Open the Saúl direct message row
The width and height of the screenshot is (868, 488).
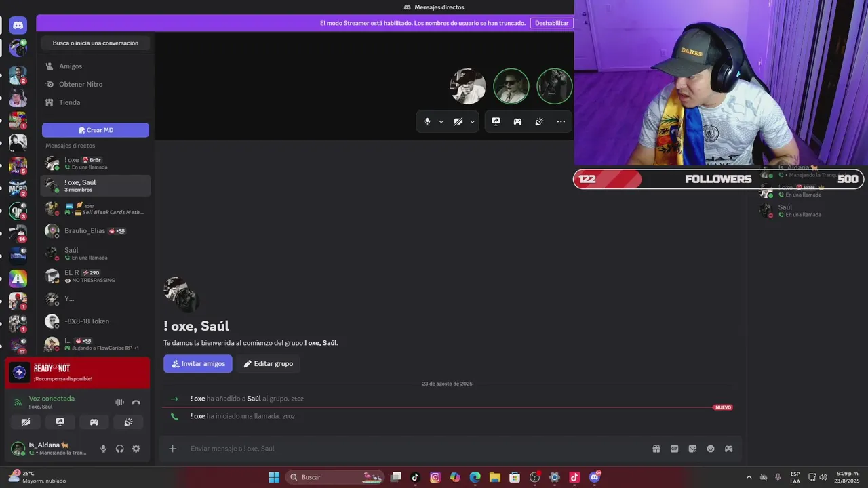click(x=96, y=253)
